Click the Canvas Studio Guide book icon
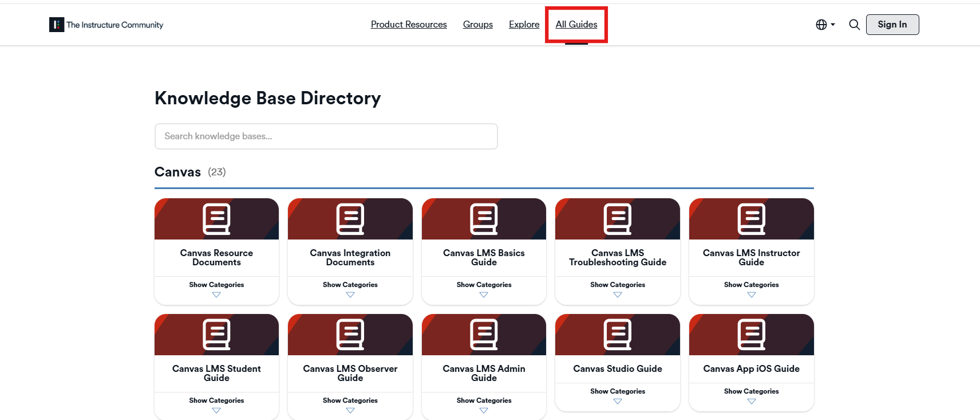 [618, 335]
